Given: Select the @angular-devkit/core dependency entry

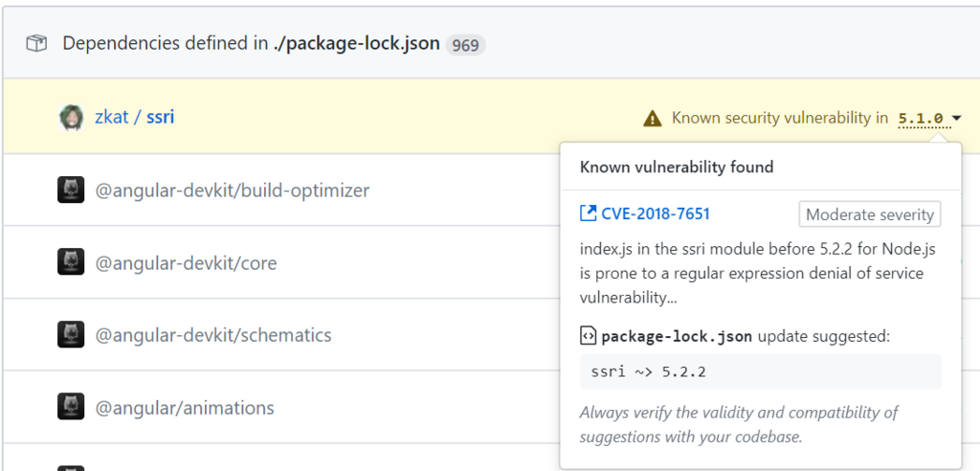Looking at the screenshot, I should point(186,262).
